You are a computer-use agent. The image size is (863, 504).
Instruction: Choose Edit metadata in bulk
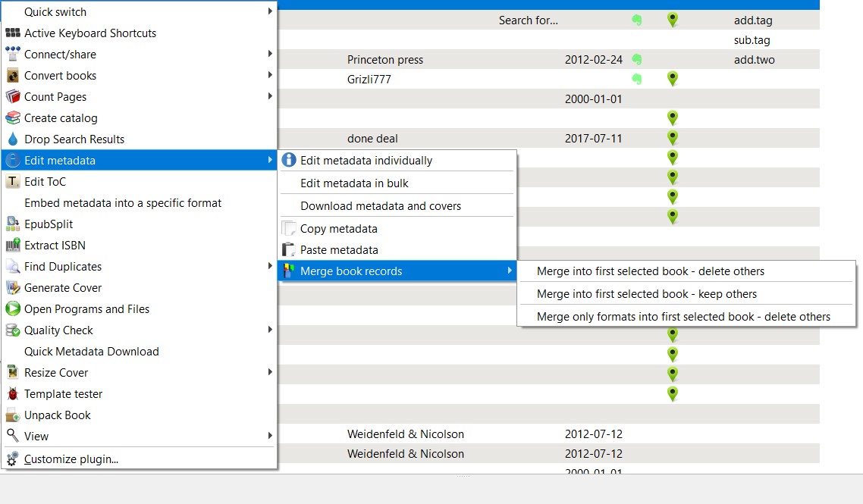[x=354, y=183]
